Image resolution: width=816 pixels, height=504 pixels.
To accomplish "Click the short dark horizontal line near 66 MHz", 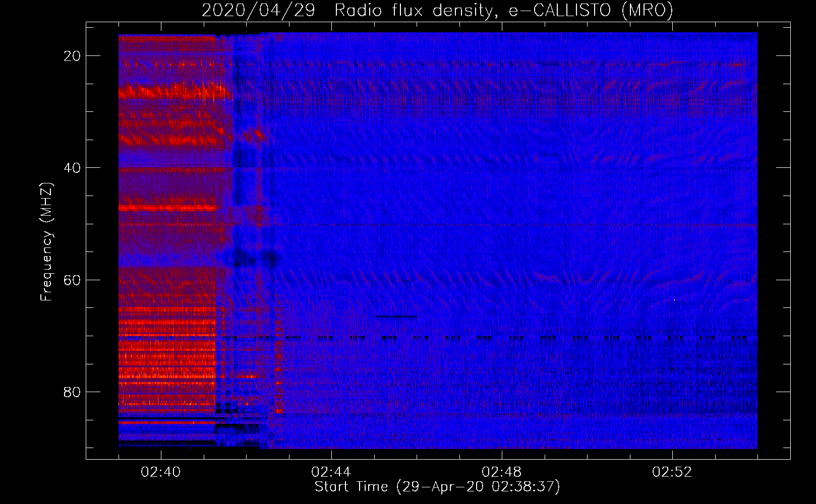I will (x=396, y=317).
